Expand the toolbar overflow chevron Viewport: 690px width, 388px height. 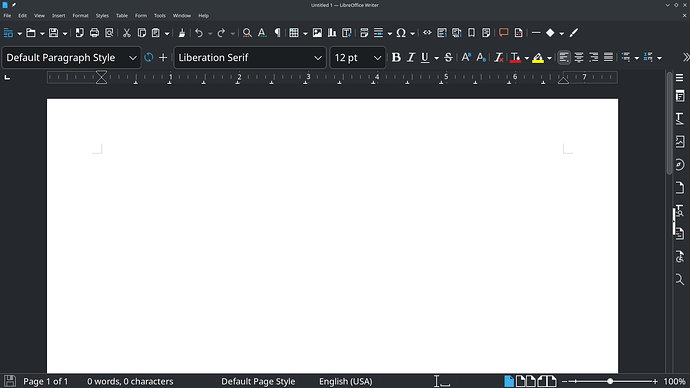[686, 58]
